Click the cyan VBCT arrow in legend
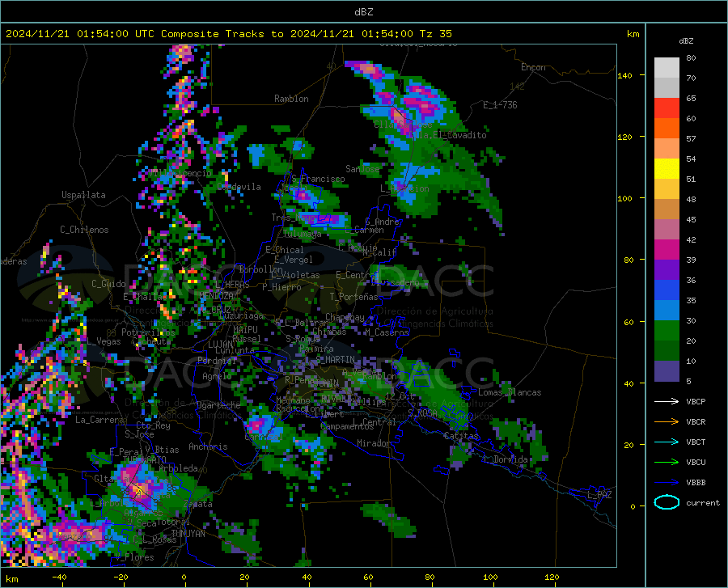728x588 pixels. click(667, 442)
